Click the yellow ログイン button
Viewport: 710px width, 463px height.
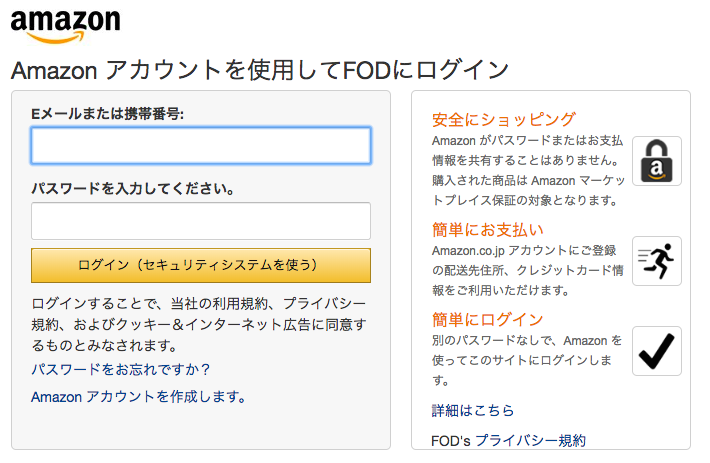pos(201,265)
